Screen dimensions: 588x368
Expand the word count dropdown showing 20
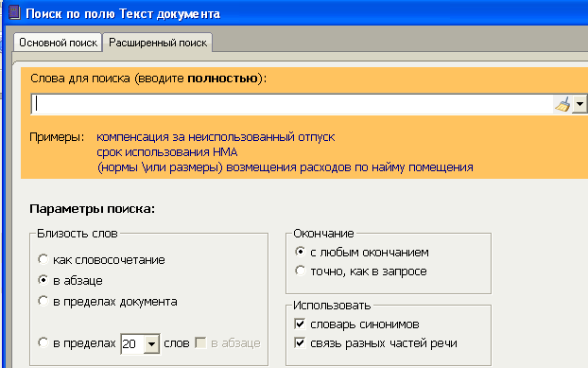pos(151,343)
